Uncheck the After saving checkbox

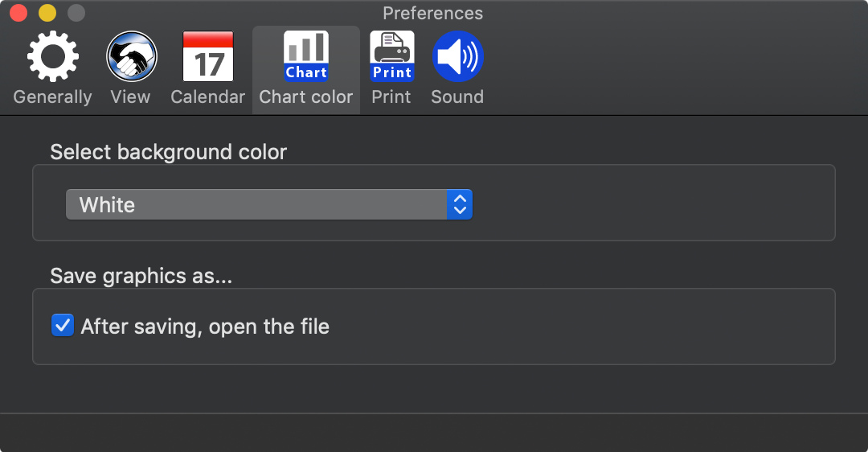click(63, 326)
